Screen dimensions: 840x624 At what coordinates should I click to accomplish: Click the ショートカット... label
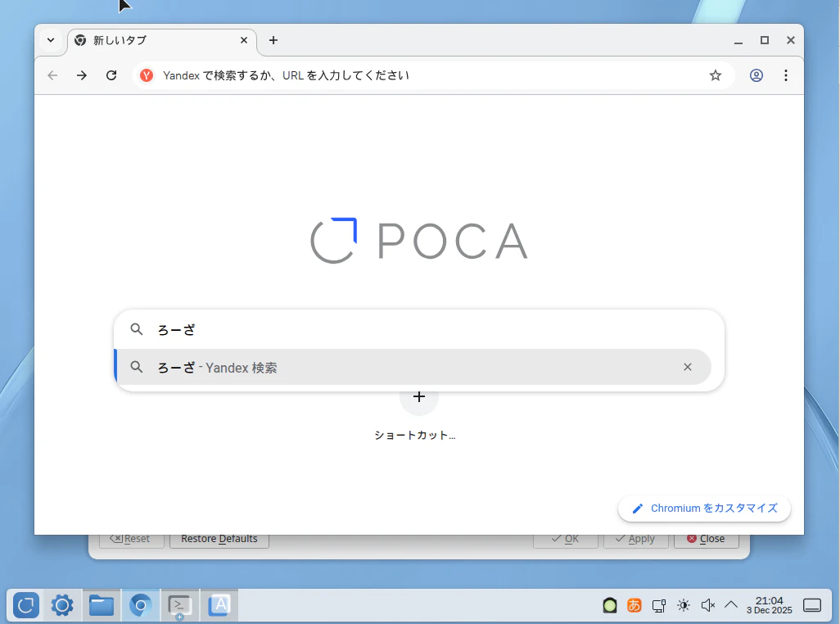coord(414,436)
